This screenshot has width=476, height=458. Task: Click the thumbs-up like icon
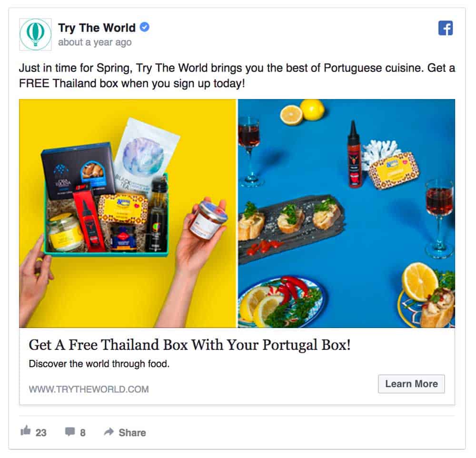26,430
